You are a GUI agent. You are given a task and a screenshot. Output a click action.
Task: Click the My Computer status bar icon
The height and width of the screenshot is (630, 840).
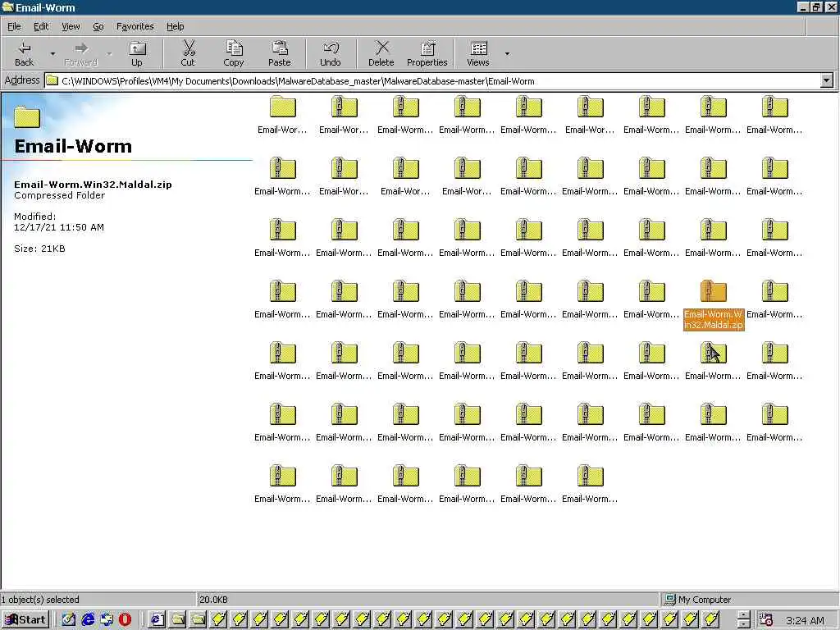(x=669, y=600)
